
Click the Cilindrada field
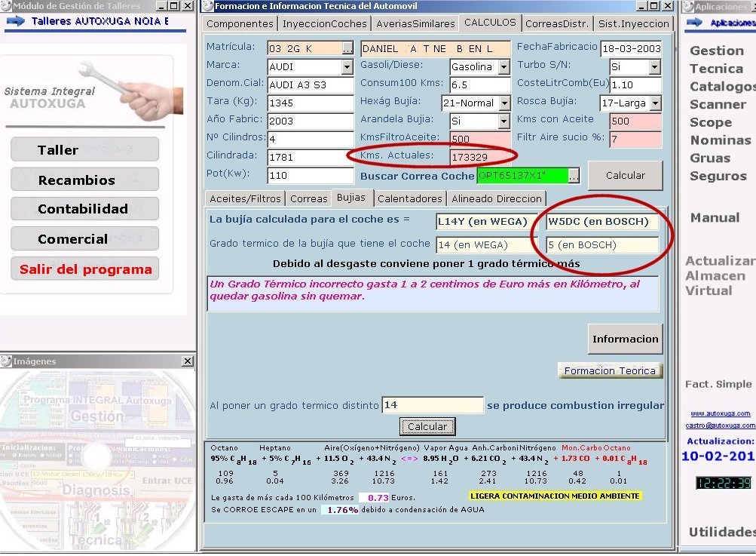click(311, 157)
